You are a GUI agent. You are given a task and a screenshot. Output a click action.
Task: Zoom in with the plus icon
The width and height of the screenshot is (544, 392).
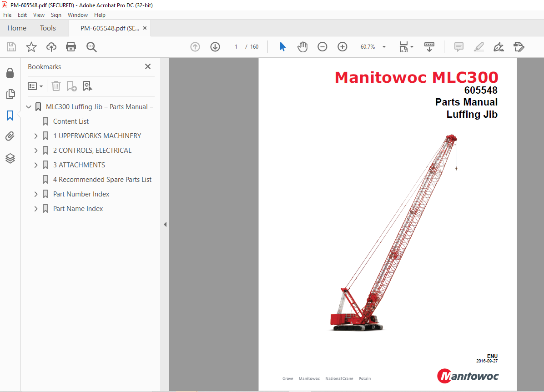[x=343, y=47]
